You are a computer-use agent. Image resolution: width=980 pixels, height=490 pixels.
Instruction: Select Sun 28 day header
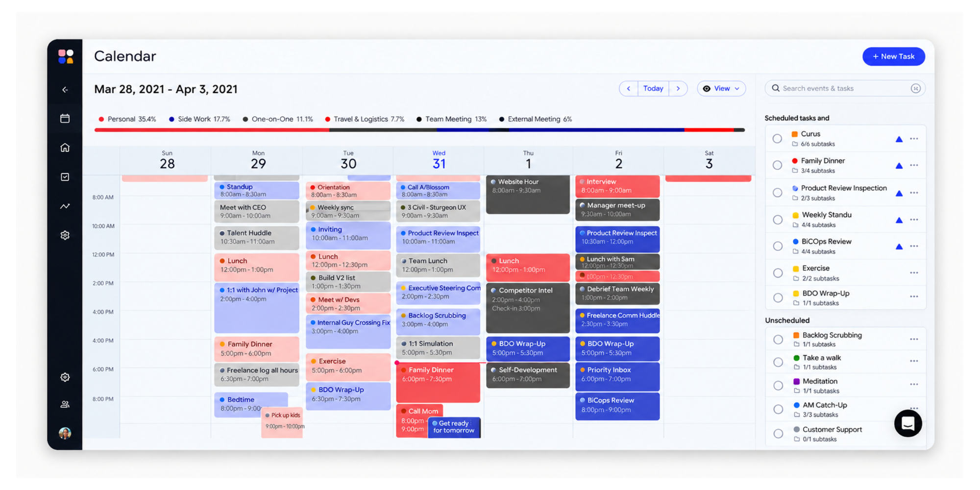pyautogui.click(x=167, y=160)
